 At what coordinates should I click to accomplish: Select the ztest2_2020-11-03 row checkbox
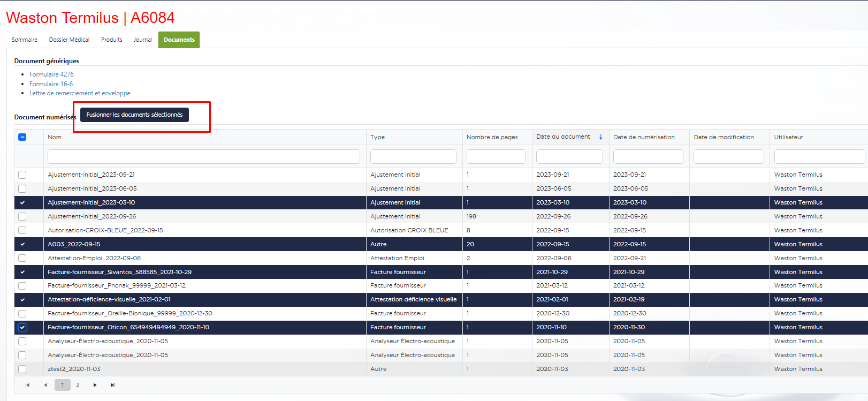click(x=22, y=369)
